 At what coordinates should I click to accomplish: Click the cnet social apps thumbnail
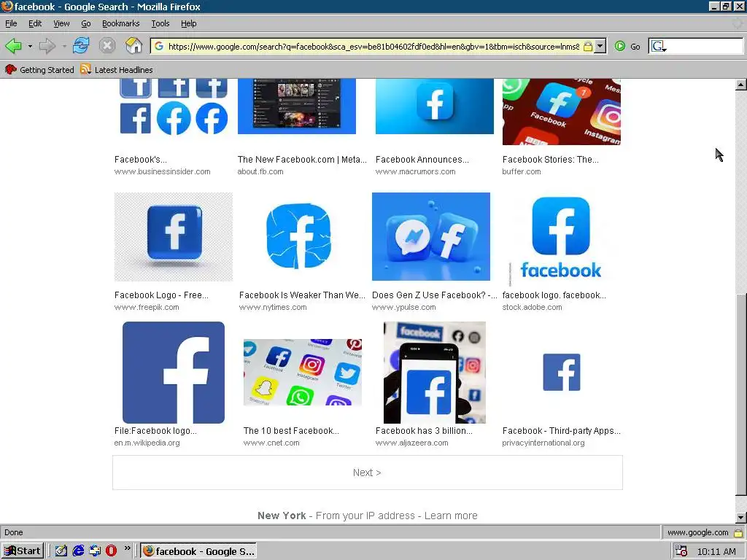tap(303, 373)
